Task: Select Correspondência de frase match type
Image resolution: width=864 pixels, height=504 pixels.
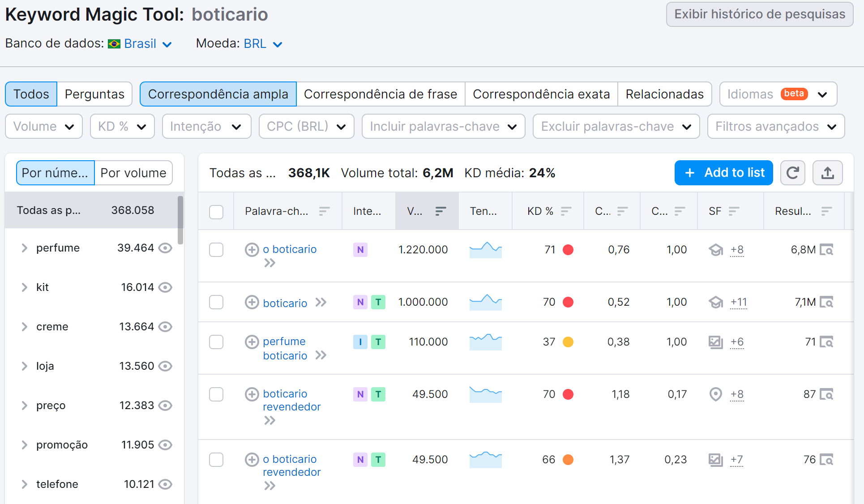Action: [381, 94]
